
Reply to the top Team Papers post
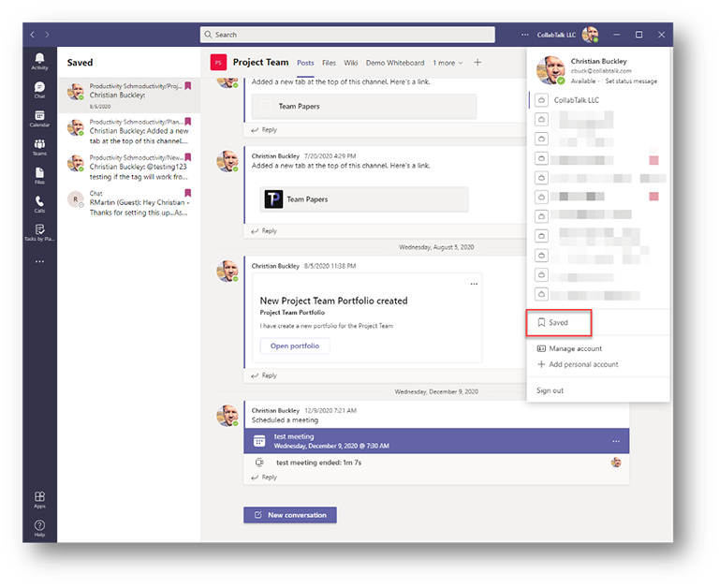264,130
